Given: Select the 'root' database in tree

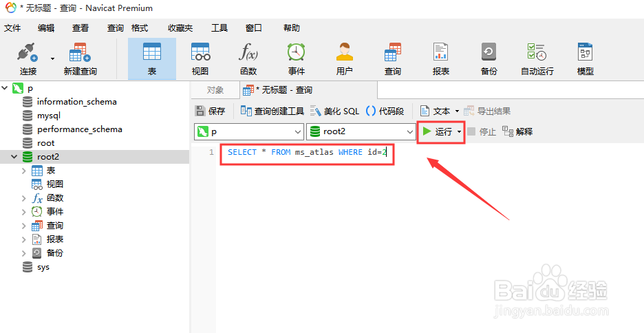Looking at the screenshot, I should coord(45,143).
